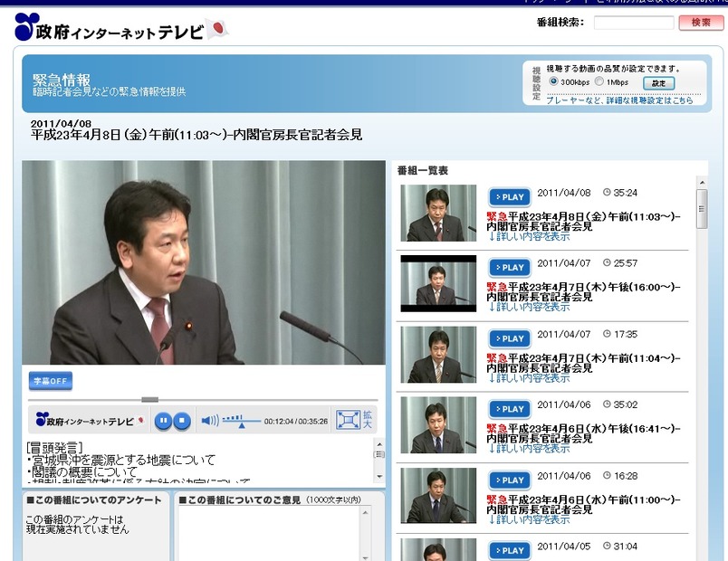
Task: Click the 拡大 enlarge label
Action: (368, 420)
